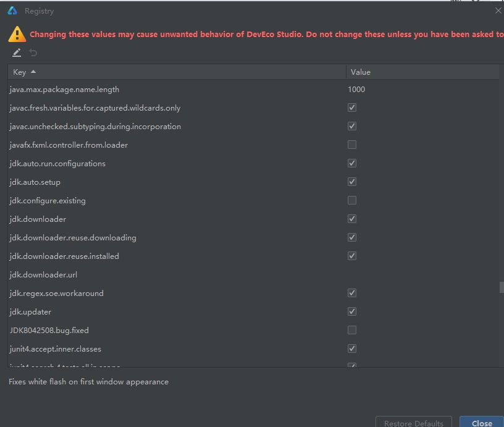Click the Revert to default arrow icon

(33, 53)
